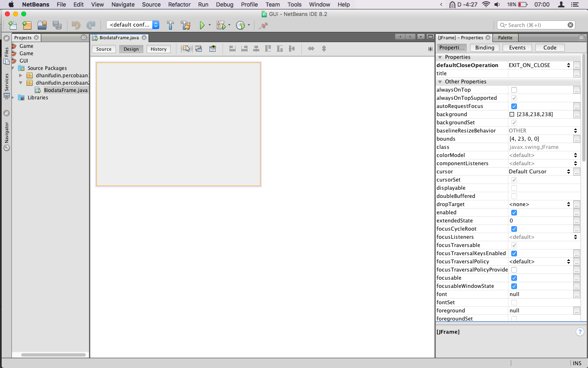The width and height of the screenshot is (588, 368).
Task: Toggle the focusTraversalKeysEnabled checkbox
Action: point(514,254)
